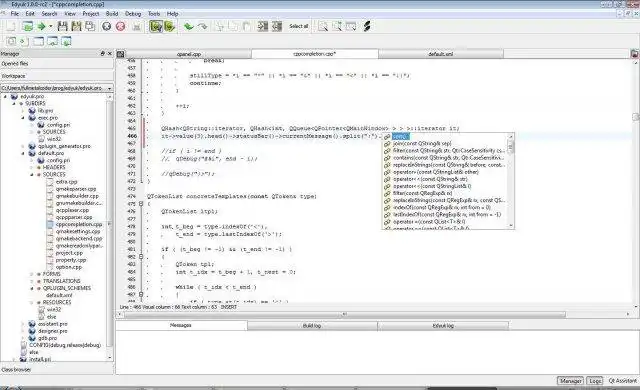
Task: Click the Replace toolbar icon
Action: [351, 27]
